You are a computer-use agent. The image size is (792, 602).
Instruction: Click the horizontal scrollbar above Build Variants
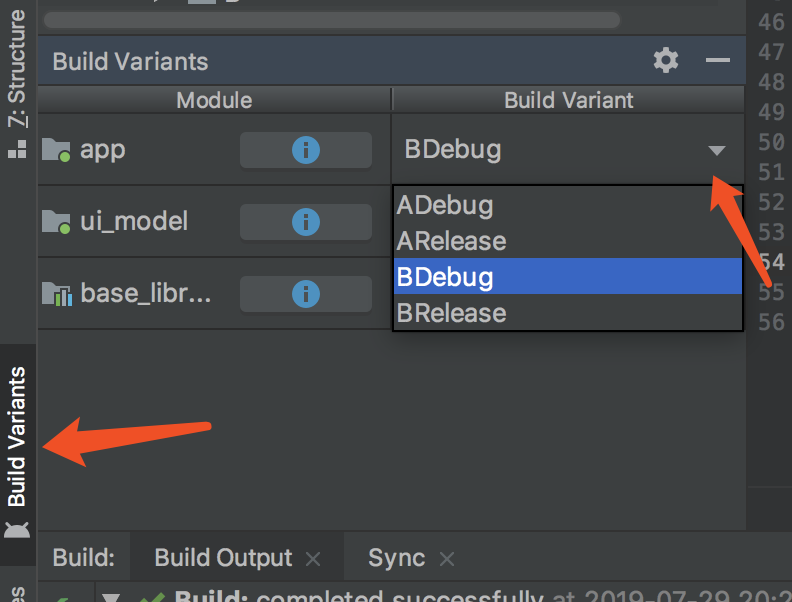tap(330, 20)
